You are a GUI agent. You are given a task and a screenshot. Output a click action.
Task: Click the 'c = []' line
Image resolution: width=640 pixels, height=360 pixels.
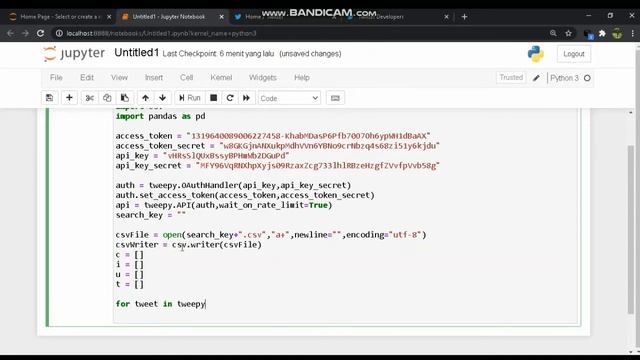coord(130,255)
